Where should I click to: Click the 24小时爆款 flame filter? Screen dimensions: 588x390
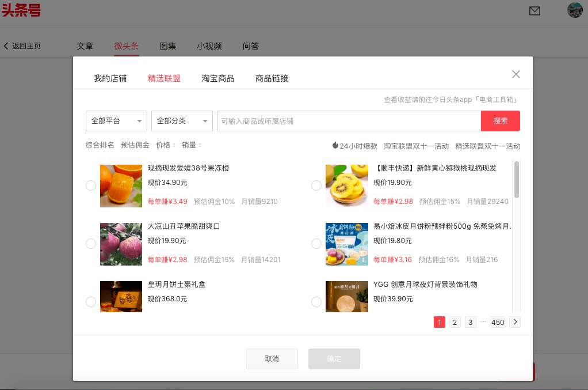coord(354,146)
